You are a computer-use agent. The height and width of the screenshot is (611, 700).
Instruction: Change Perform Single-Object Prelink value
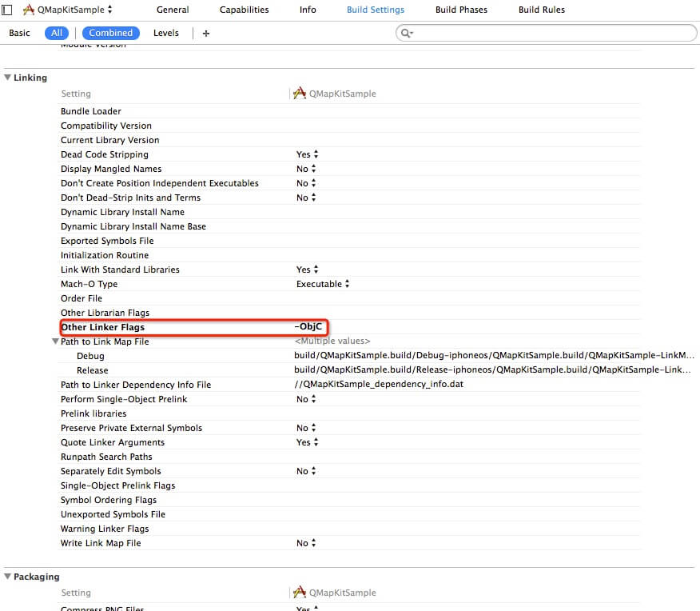[x=306, y=399]
